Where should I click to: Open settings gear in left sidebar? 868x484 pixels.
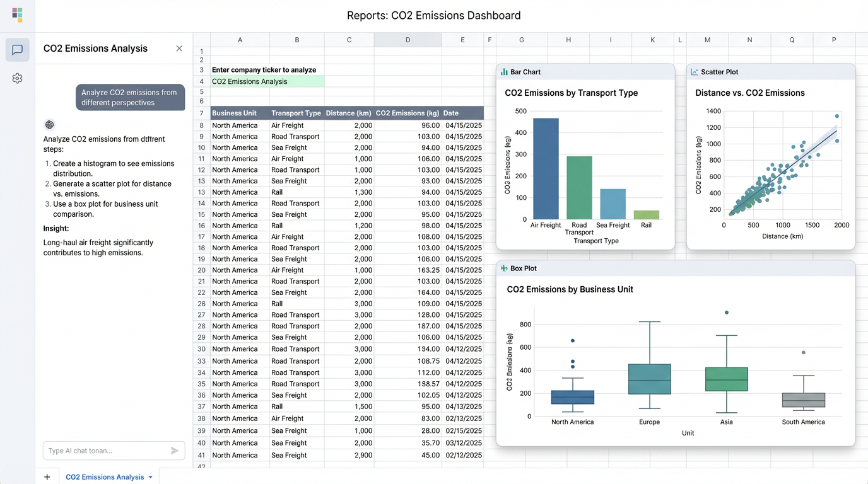pyautogui.click(x=17, y=78)
